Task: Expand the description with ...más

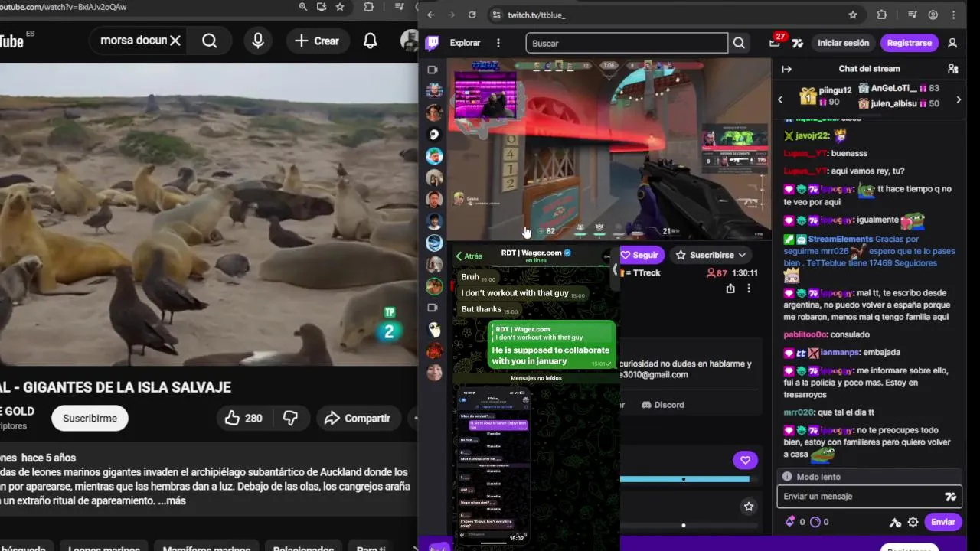Action: coord(172,500)
